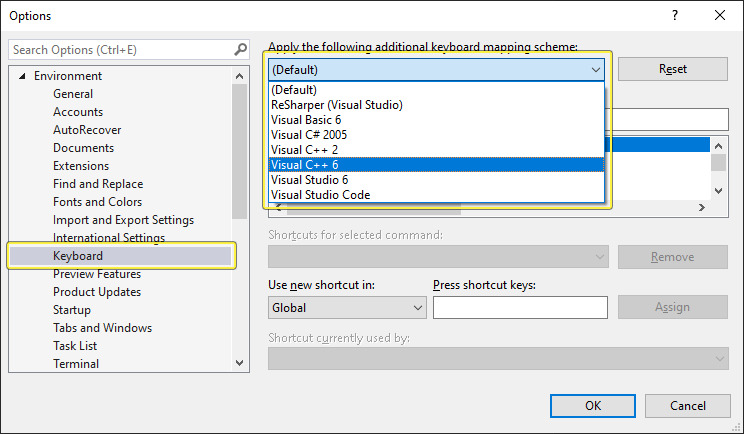Select General in the tree
Viewport: 744px width, 434px height.
[x=73, y=94]
